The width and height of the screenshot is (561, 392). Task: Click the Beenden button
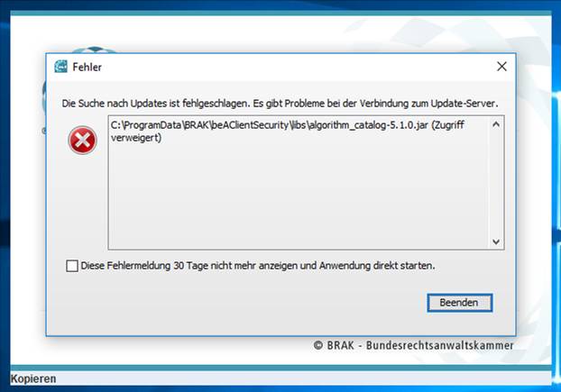[x=460, y=303]
